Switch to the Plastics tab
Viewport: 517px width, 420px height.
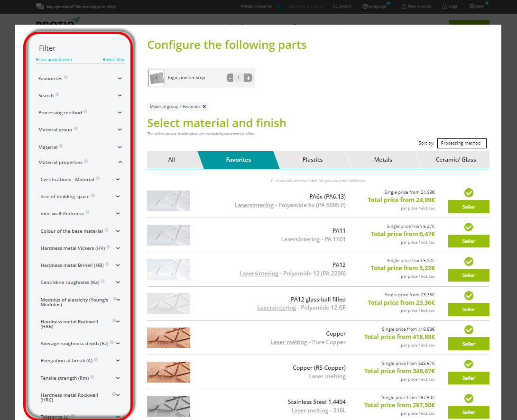(312, 160)
